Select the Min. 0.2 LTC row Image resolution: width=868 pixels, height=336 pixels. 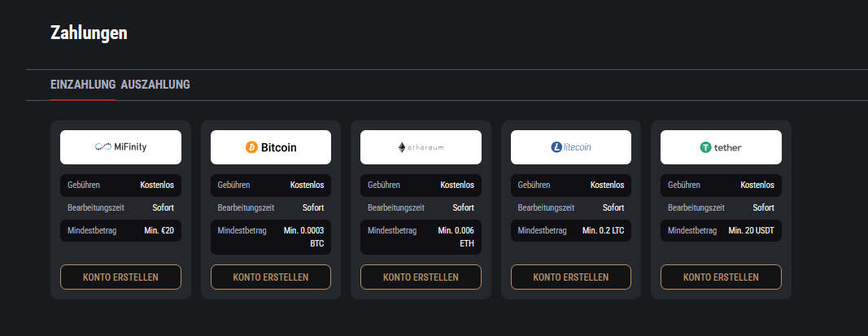(571, 230)
